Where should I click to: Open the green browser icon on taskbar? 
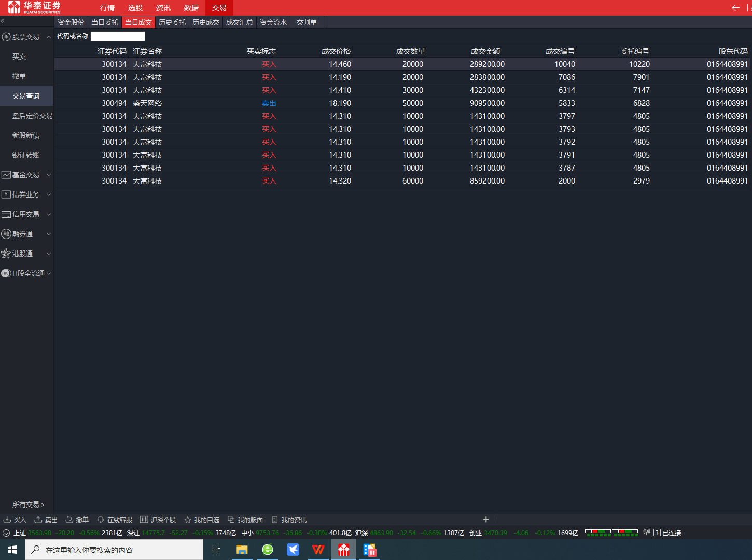coord(268,550)
